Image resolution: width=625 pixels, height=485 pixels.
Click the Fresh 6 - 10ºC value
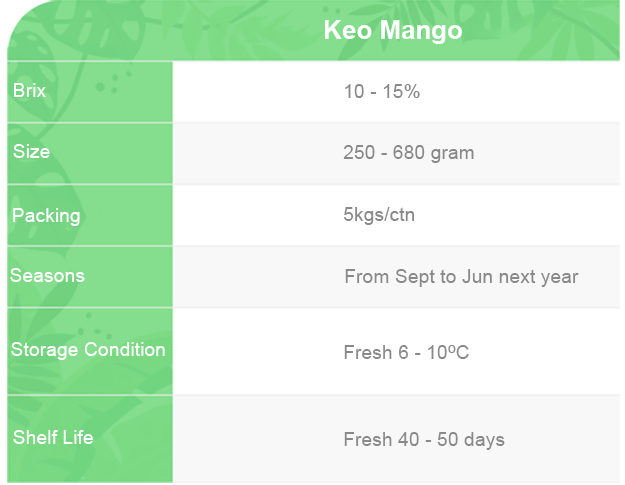(x=406, y=353)
